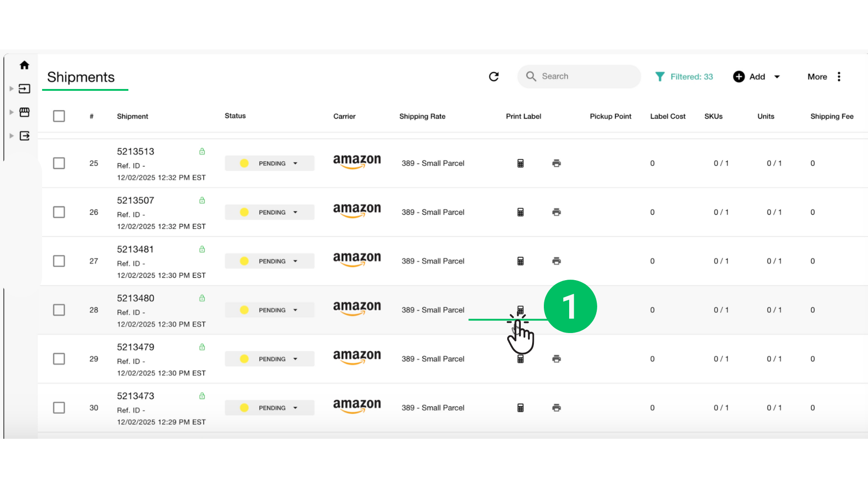This screenshot has width=868, height=488.
Task: Open the More menu
Action: [x=816, y=76]
